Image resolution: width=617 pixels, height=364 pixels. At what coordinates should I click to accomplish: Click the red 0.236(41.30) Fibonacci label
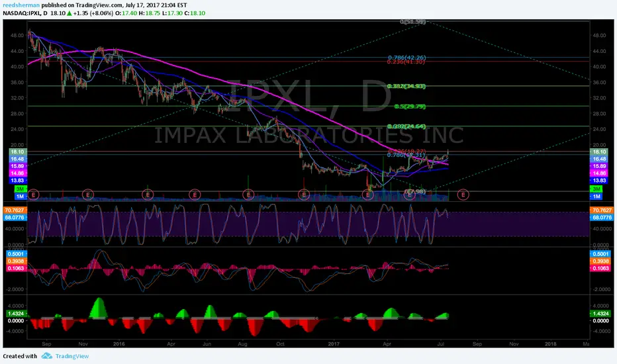pyautogui.click(x=406, y=62)
